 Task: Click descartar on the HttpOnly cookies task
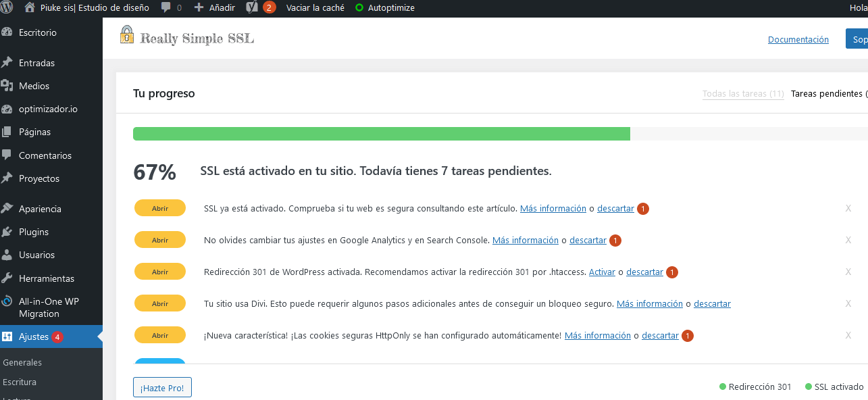click(x=660, y=335)
